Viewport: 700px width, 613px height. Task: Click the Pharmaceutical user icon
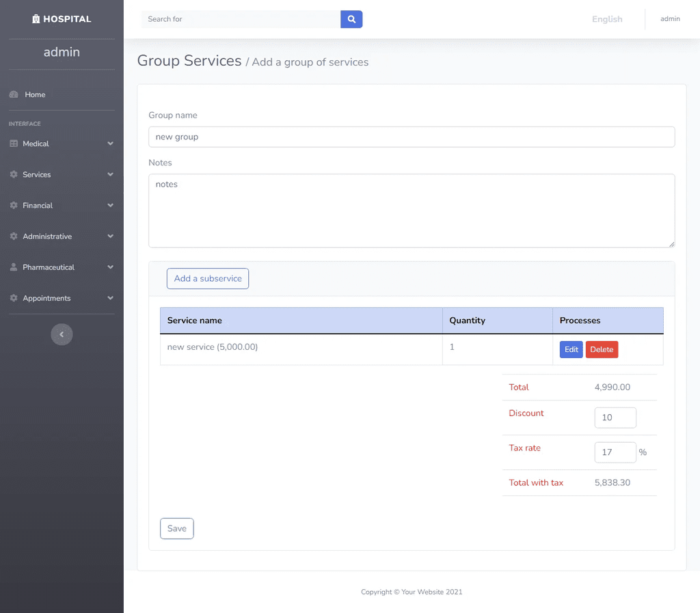[x=14, y=267]
